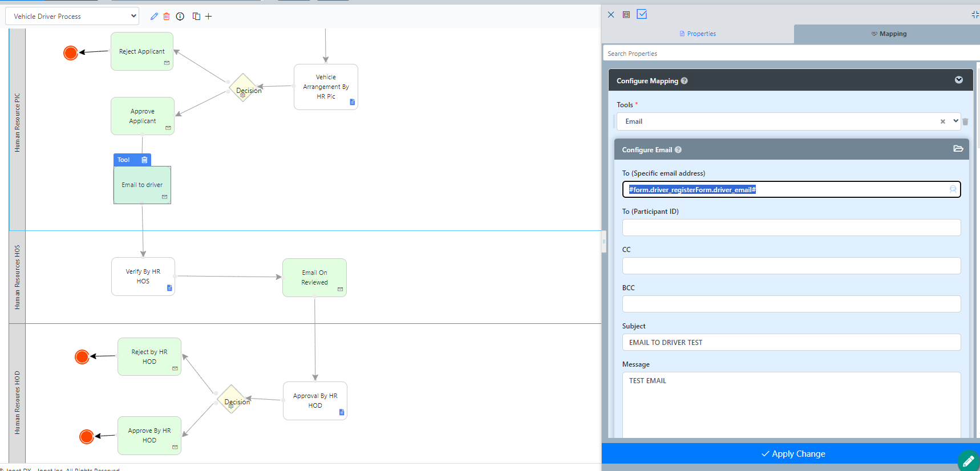
Task: Click the blue pencil edit process icon
Action: click(x=154, y=17)
